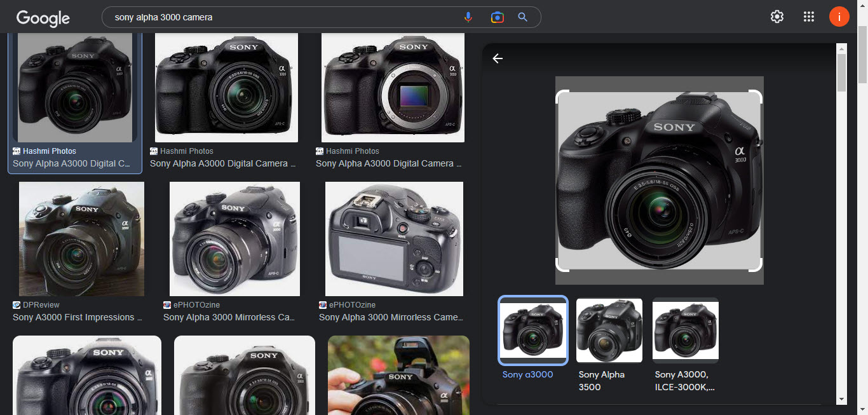Click 'Sony Alpha A3000 Digital C...' selected result title
The image size is (868, 415).
[x=72, y=163]
